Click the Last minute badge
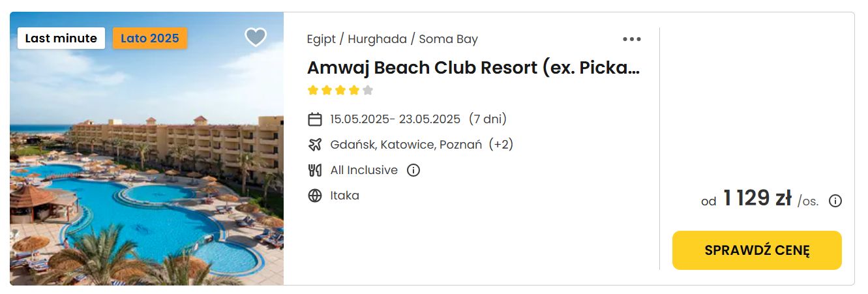 pyautogui.click(x=61, y=38)
